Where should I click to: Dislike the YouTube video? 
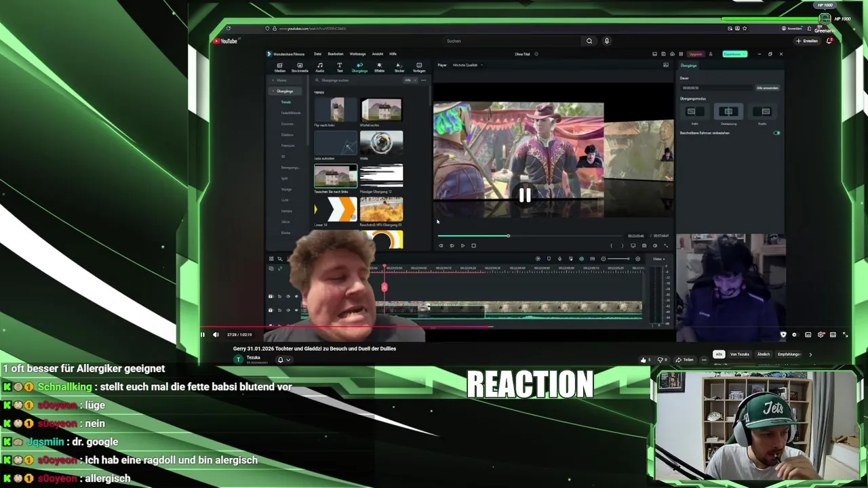click(x=662, y=360)
